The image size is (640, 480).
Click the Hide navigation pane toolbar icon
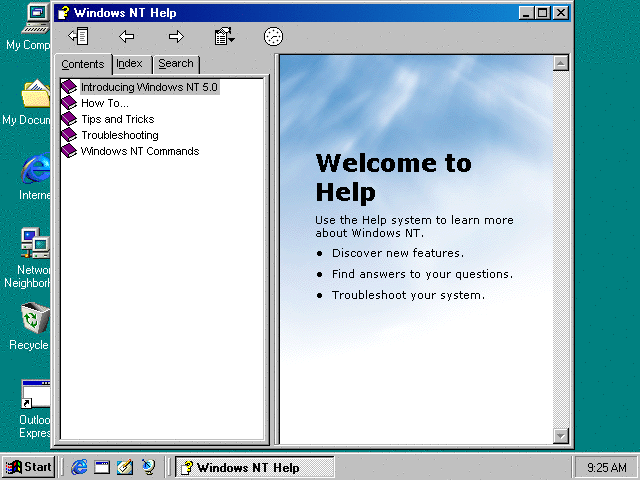point(78,36)
